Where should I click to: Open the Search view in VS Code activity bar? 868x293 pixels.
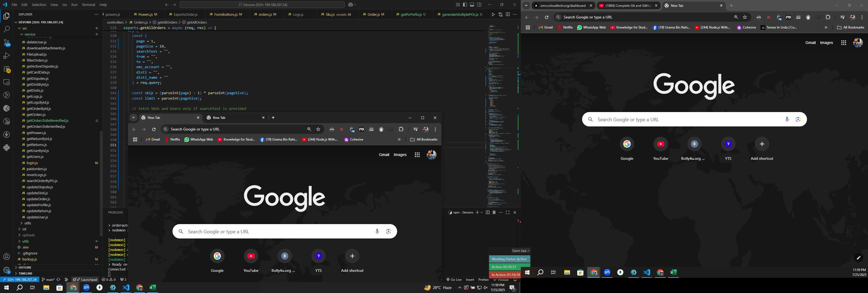pyautogui.click(x=7, y=29)
